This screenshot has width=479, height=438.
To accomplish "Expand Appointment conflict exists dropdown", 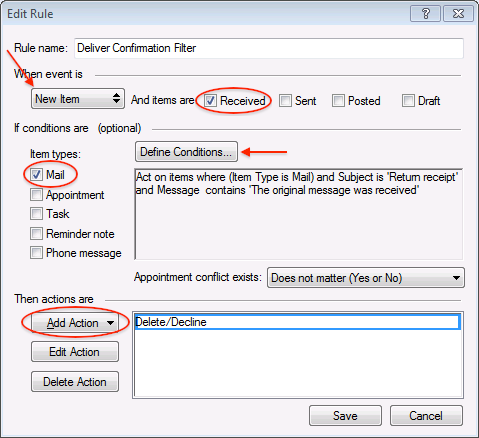I will (366, 278).
